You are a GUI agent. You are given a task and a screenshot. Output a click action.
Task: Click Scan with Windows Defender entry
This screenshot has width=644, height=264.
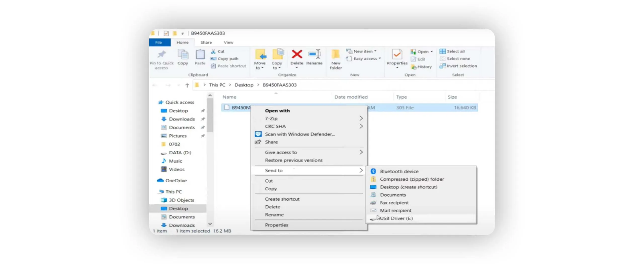[x=299, y=134]
